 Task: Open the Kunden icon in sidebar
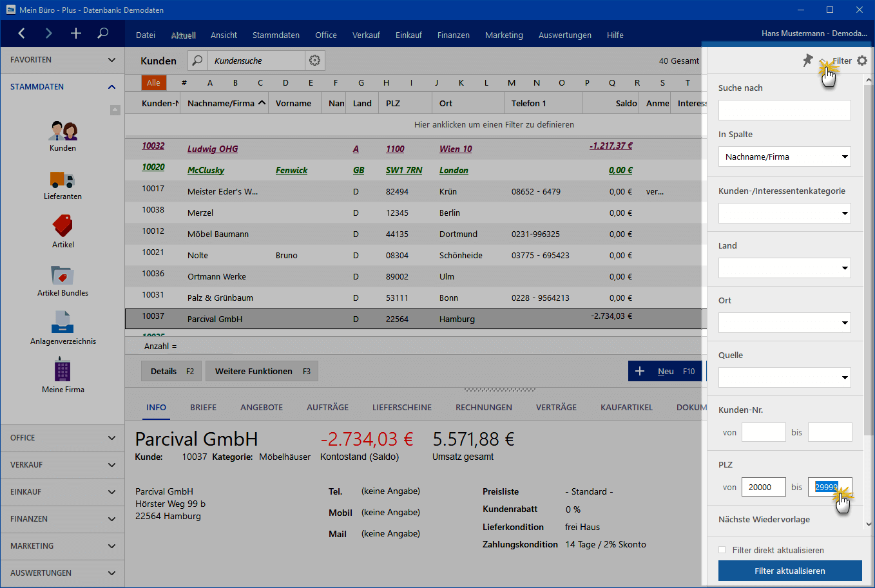[63, 131]
